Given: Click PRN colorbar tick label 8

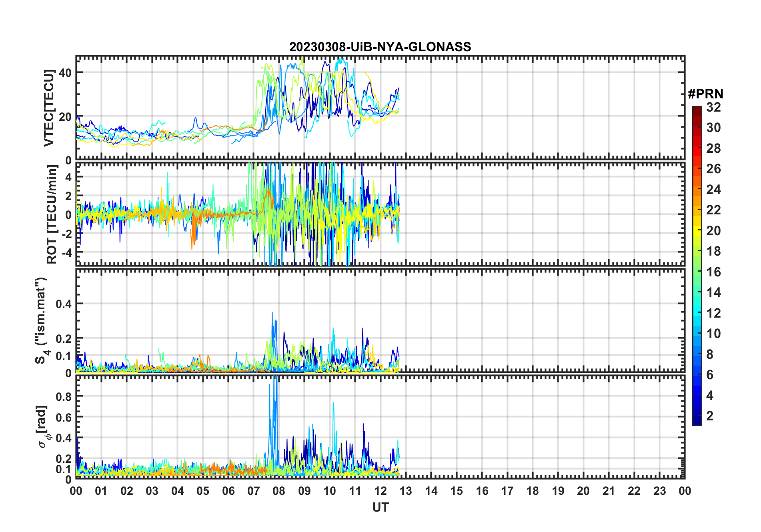Looking at the screenshot, I should pos(710,354).
